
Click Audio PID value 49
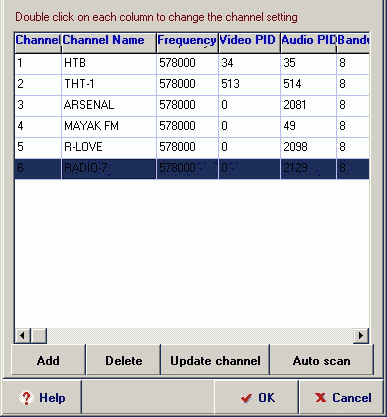[308, 126]
